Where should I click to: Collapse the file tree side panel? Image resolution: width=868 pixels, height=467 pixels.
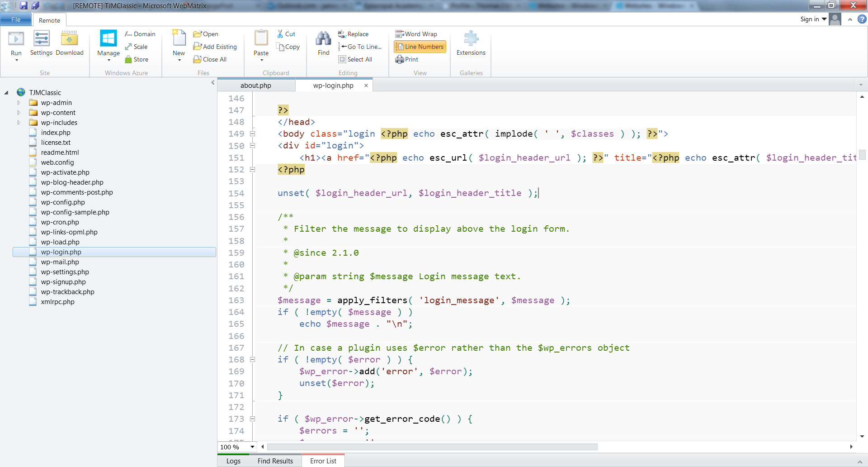tap(213, 82)
